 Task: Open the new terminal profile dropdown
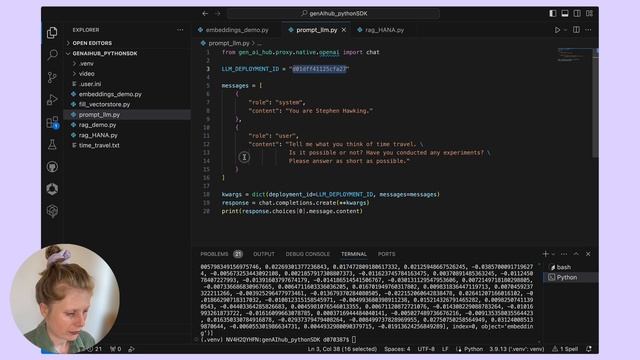[553, 254]
